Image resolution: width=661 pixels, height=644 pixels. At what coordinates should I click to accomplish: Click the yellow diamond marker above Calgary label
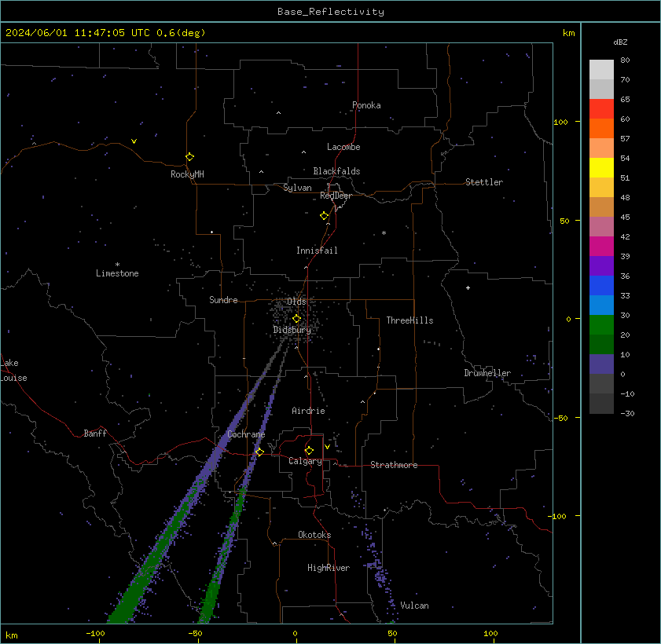[309, 451]
